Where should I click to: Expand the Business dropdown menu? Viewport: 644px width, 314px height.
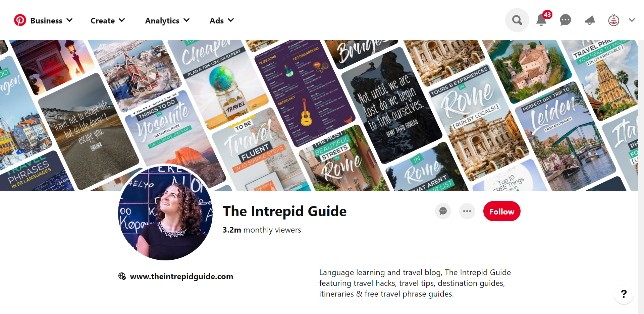(x=51, y=20)
